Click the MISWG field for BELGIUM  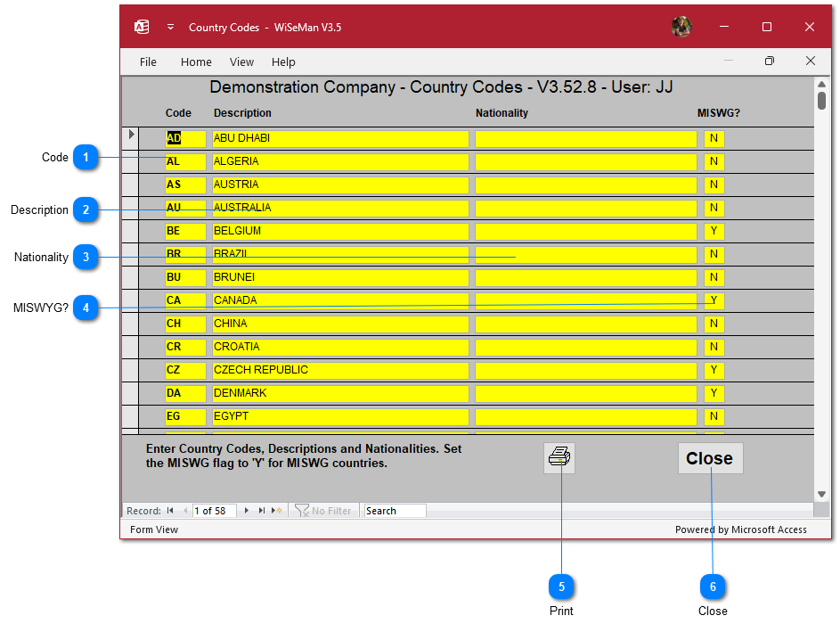coord(714,232)
